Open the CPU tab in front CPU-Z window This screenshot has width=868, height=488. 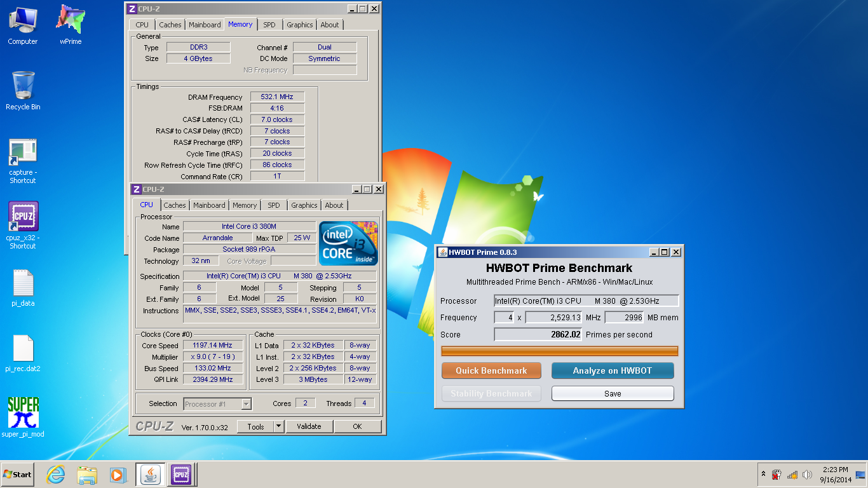coord(146,205)
